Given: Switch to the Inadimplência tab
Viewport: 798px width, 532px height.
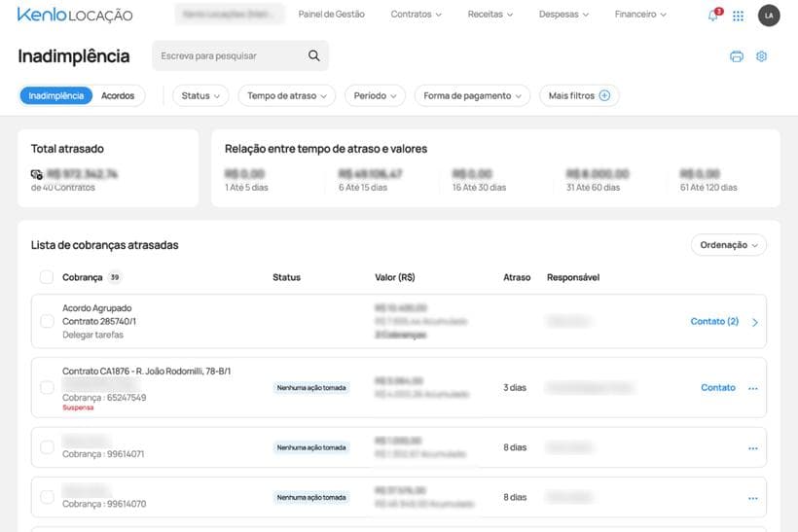Looking at the screenshot, I should pyautogui.click(x=56, y=95).
